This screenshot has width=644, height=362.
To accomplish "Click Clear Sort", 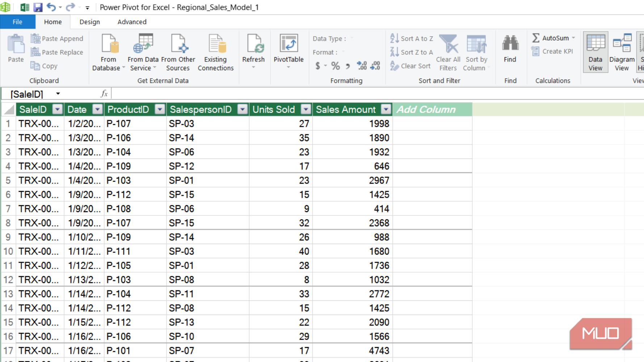I will (x=410, y=66).
